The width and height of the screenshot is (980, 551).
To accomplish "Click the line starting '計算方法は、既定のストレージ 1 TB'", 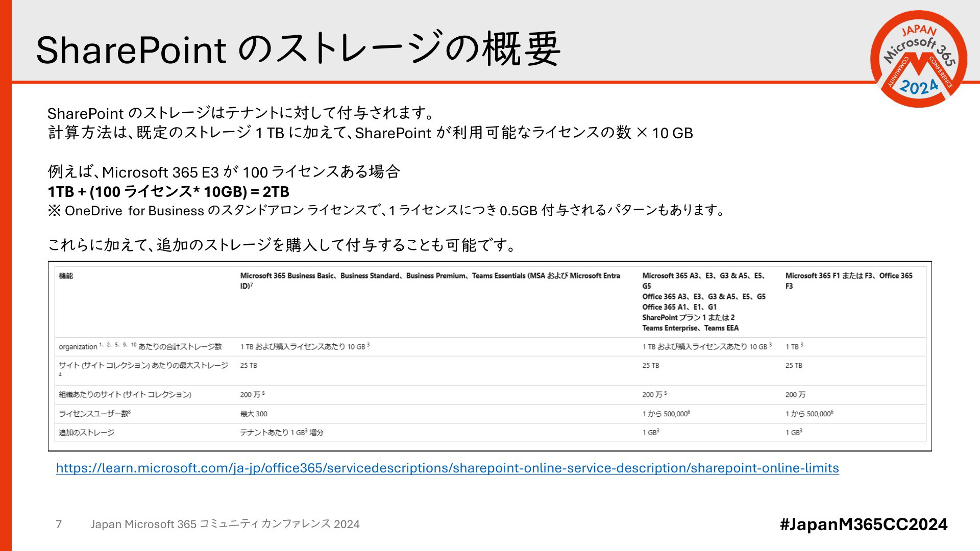I will [371, 133].
